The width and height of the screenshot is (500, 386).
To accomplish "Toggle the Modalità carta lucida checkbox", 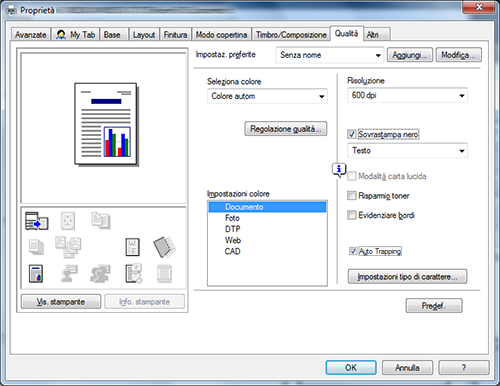I will coord(351,176).
